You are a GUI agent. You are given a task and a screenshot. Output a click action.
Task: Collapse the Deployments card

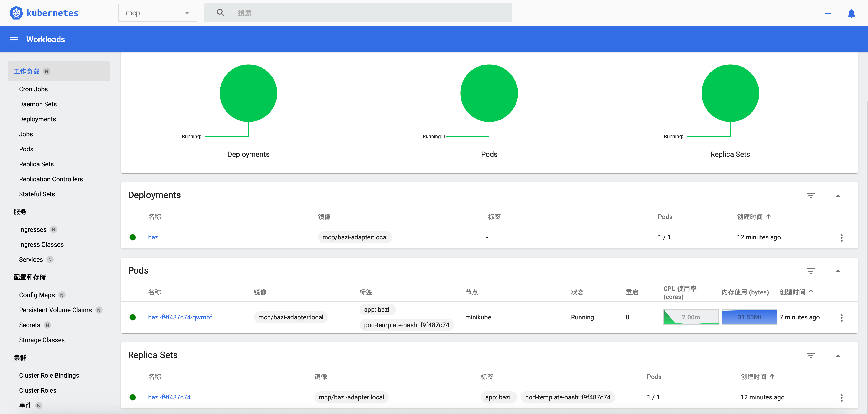(838, 196)
